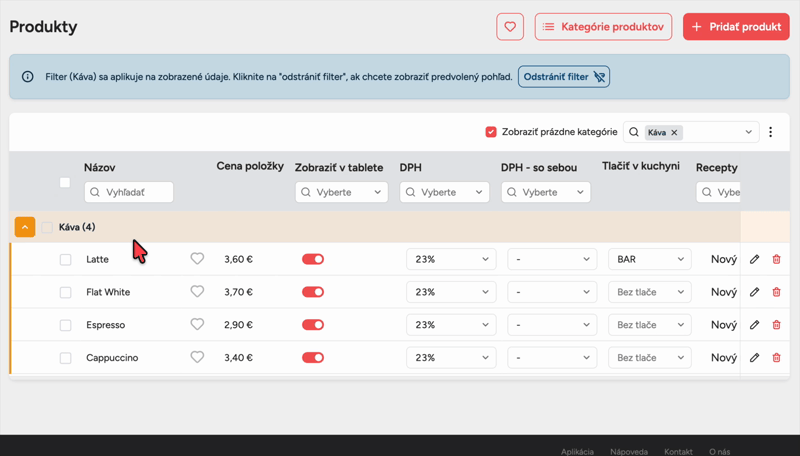
Task: Open Zobraziť v tablete filter dropdown
Action: tap(341, 192)
